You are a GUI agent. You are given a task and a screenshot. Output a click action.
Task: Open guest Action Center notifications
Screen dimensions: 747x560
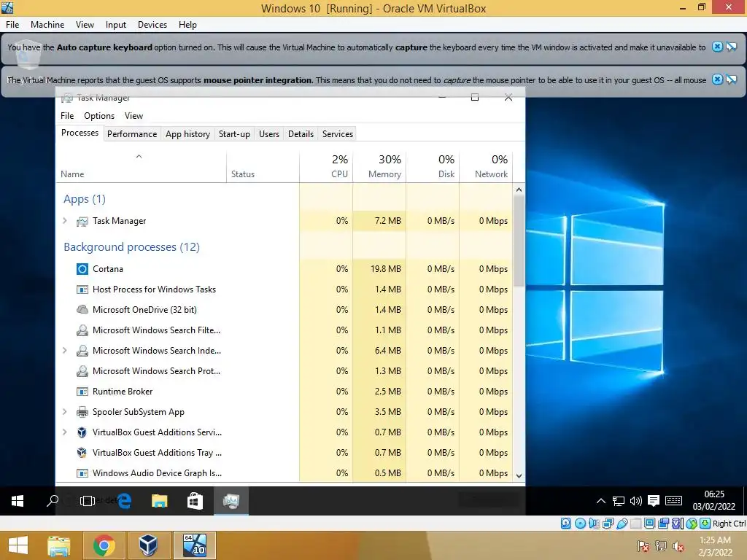tap(654, 501)
